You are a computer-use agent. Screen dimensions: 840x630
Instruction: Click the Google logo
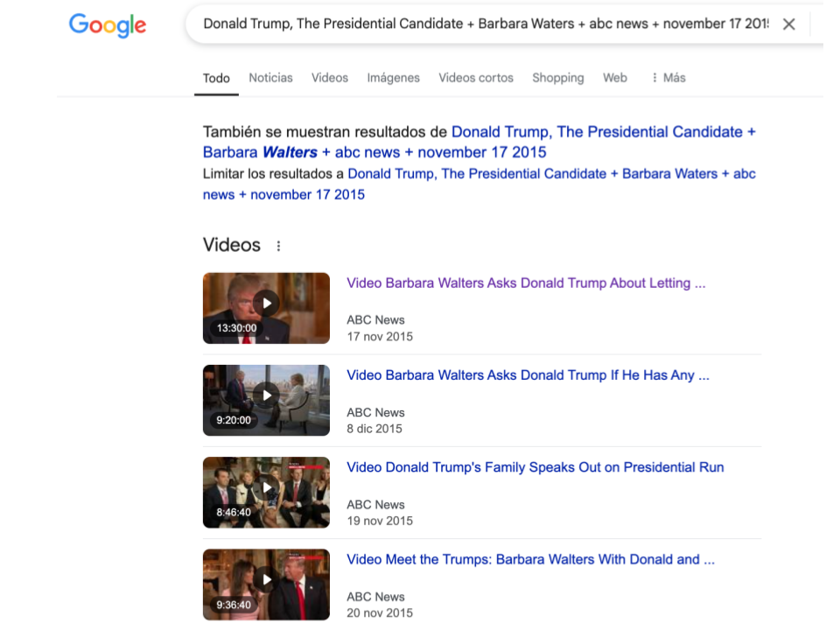point(108,25)
